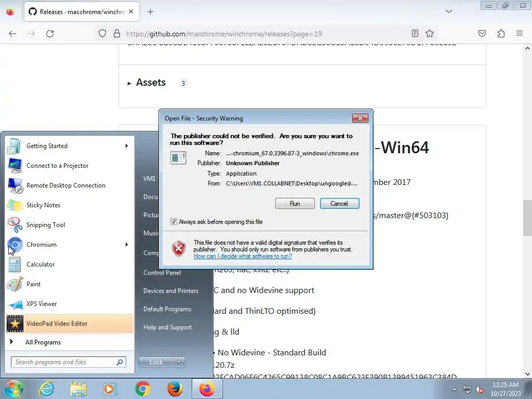Click the Chromium icon in Start menu

point(15,245)
